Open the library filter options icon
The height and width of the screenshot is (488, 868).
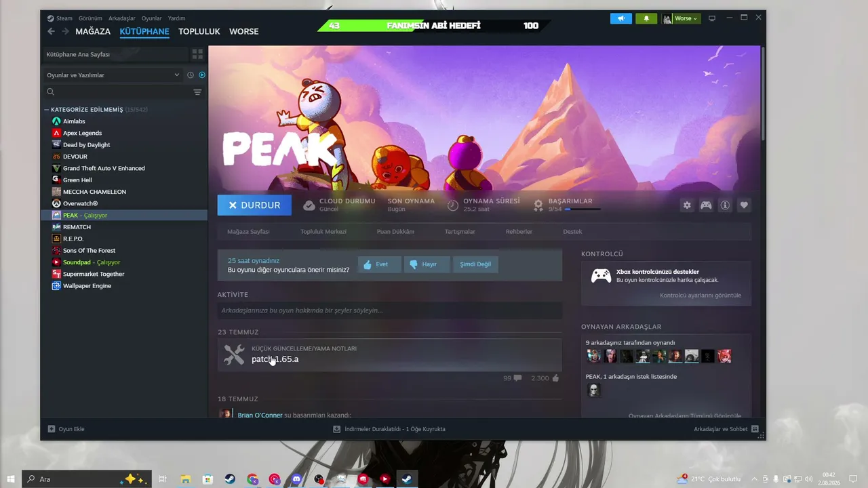(x=197, y=92)
